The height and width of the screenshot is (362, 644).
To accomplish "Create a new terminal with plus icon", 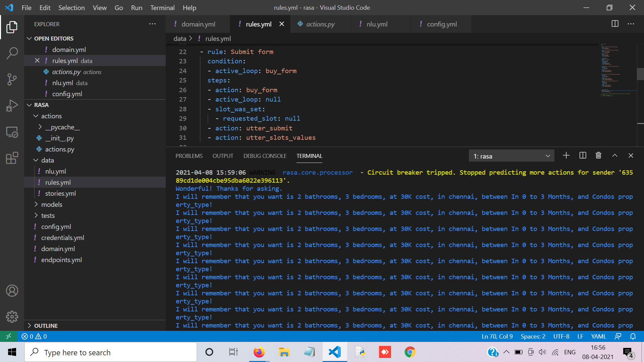I will [x=566, y=156].
